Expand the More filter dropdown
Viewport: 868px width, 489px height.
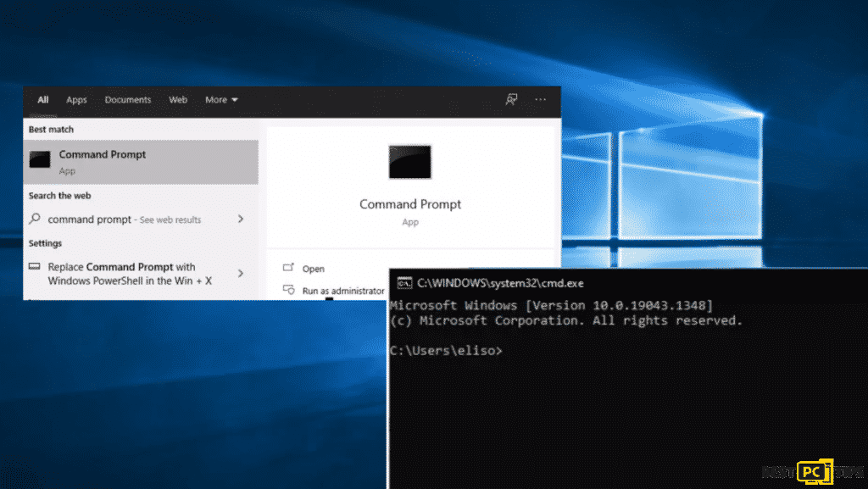pyautogui.click(x=221, y=100)
